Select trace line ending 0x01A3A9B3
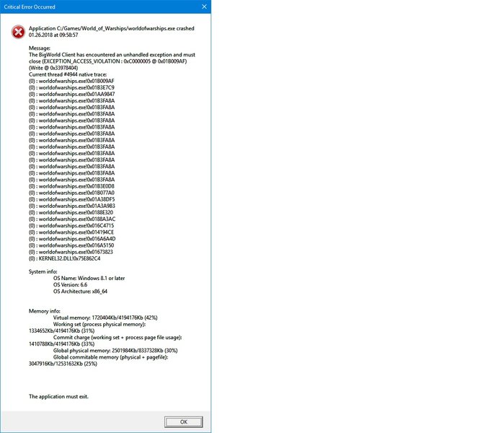The image size is (504, 433). (71, 206)
